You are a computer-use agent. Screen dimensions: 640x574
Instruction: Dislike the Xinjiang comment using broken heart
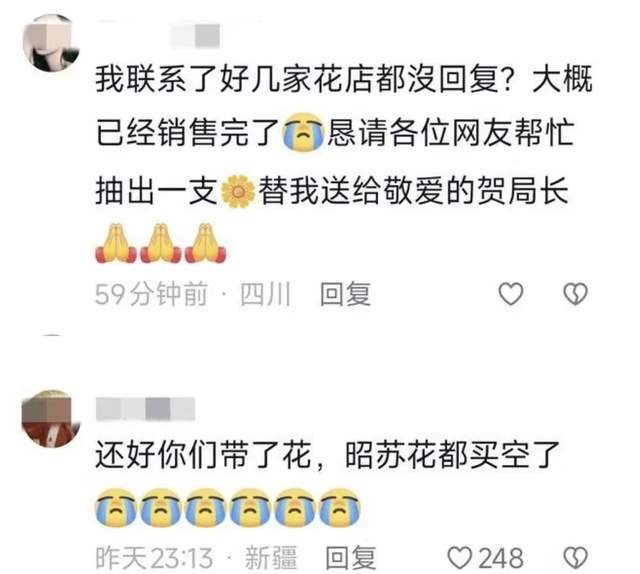click(x=576, y=558)
